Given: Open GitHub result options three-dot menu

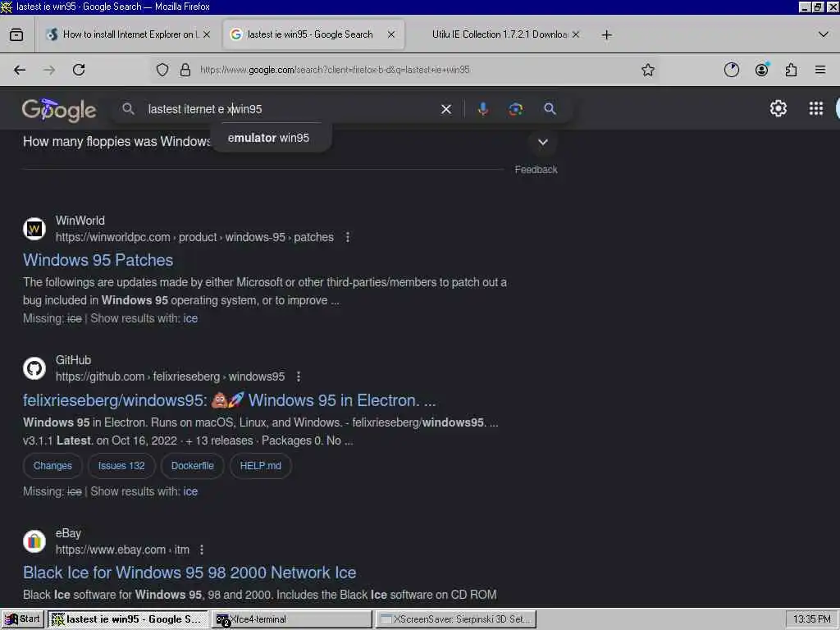Looking at the screenshot, I should [x=299, y=377].
